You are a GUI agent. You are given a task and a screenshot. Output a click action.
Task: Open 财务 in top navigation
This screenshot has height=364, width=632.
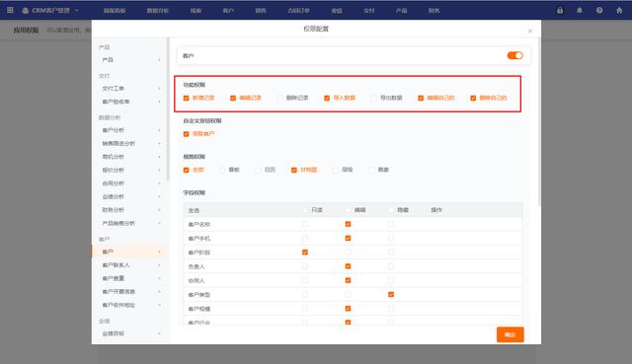434,11
